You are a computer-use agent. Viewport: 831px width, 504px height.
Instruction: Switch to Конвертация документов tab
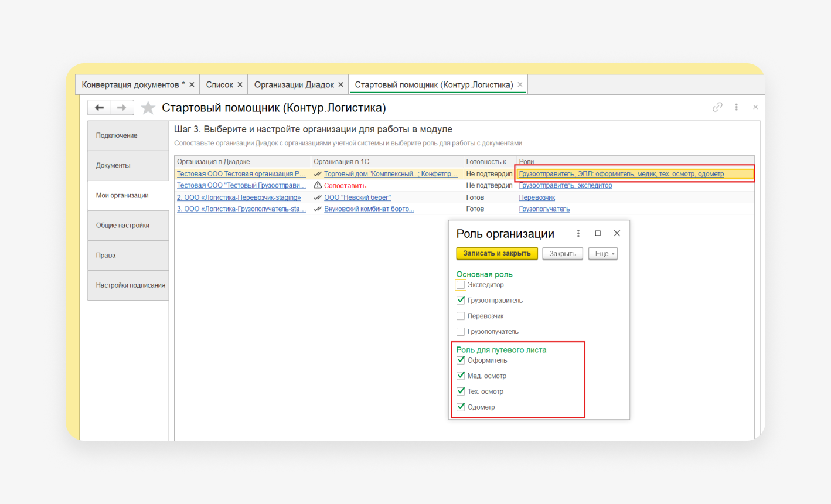pos(133,85)
